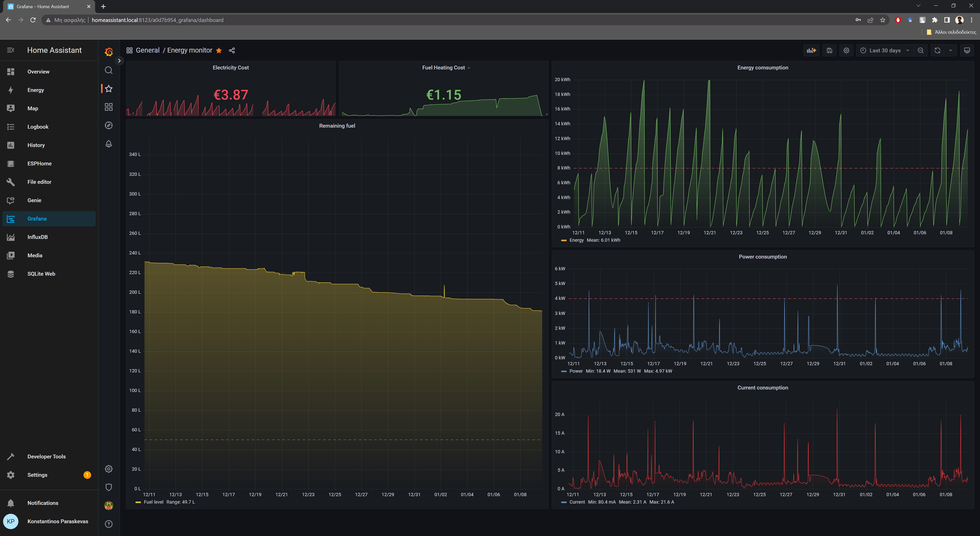Open ESPHome from the sidebar
This screenshot has height=536, width=980.
[39, 163]
